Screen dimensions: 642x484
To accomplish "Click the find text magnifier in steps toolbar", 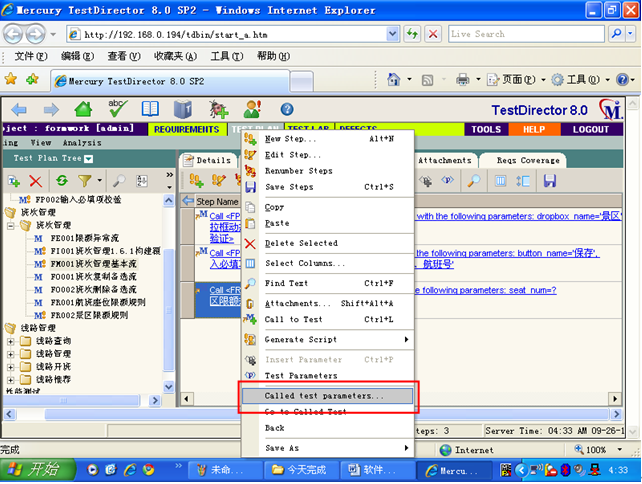I will pyautogui.click(x=474, y=181).
